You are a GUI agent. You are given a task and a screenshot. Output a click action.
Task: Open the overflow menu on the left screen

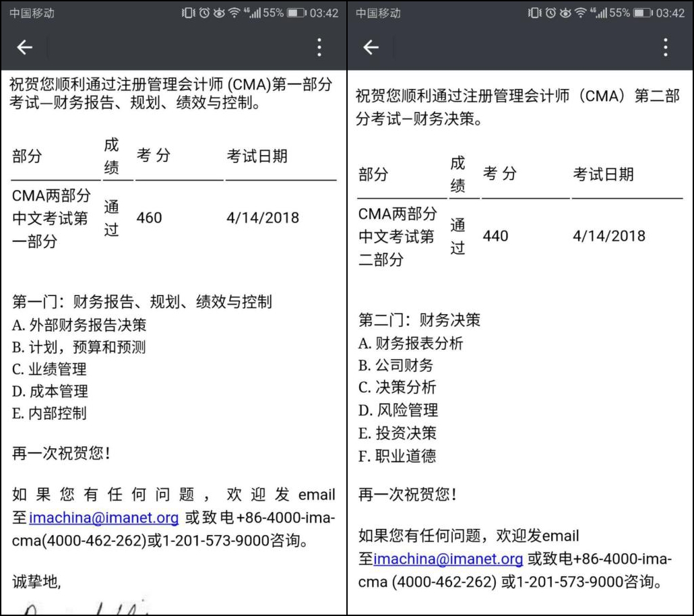pyautogui.click(x=319, y=47)
